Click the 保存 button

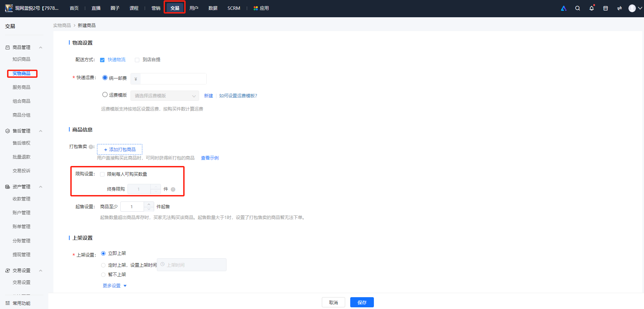coord(362,302)
